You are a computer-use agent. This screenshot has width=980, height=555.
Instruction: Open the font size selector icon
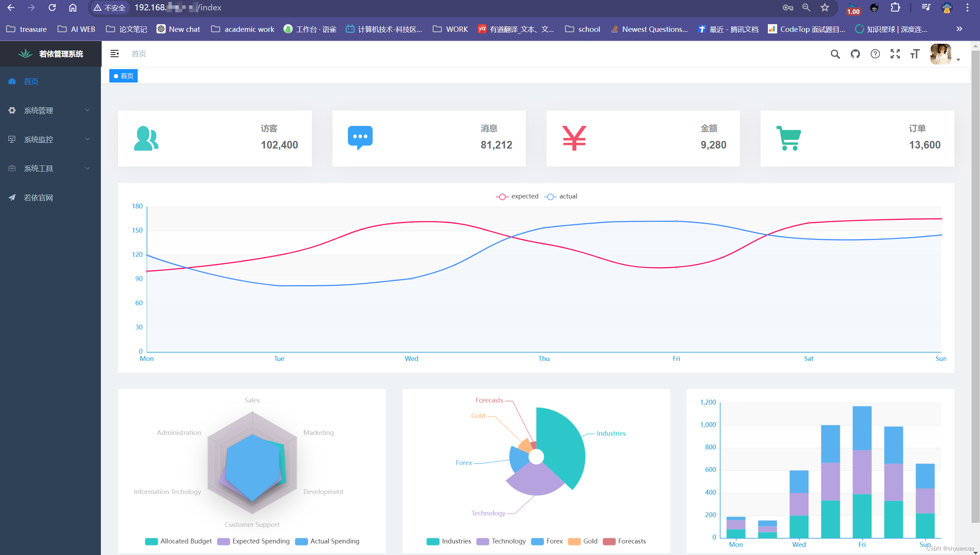(x=915, y=54)
